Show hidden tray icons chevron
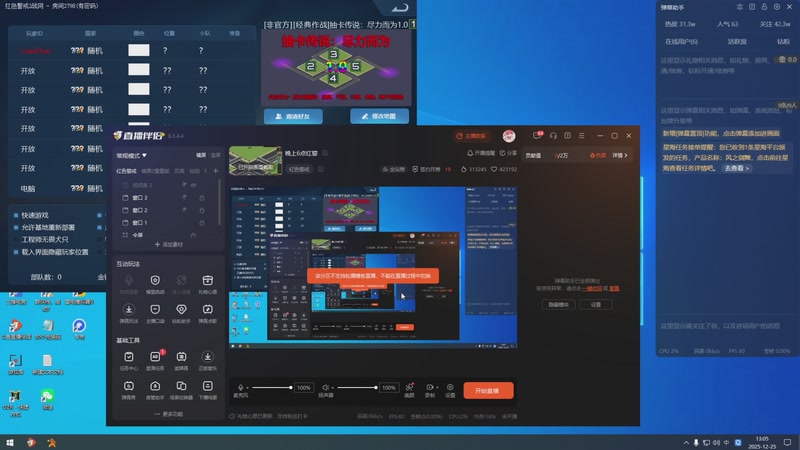Image resolution: width=800 pixels, height=450 pixels. pos(686,442)
